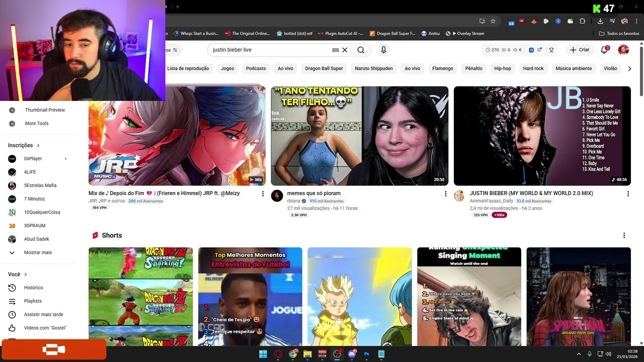
Task: Start voice search with the microphone icon
Action: point(383,50)
